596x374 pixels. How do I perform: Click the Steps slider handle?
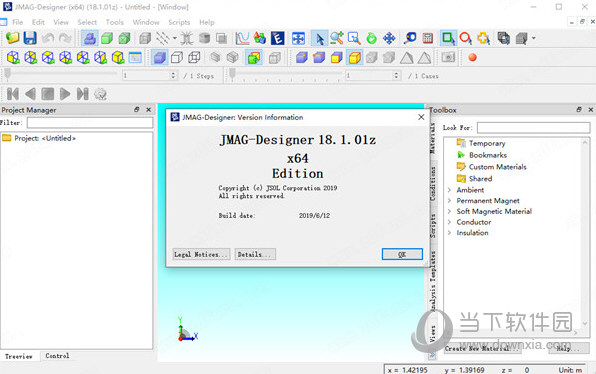[7, 74]
